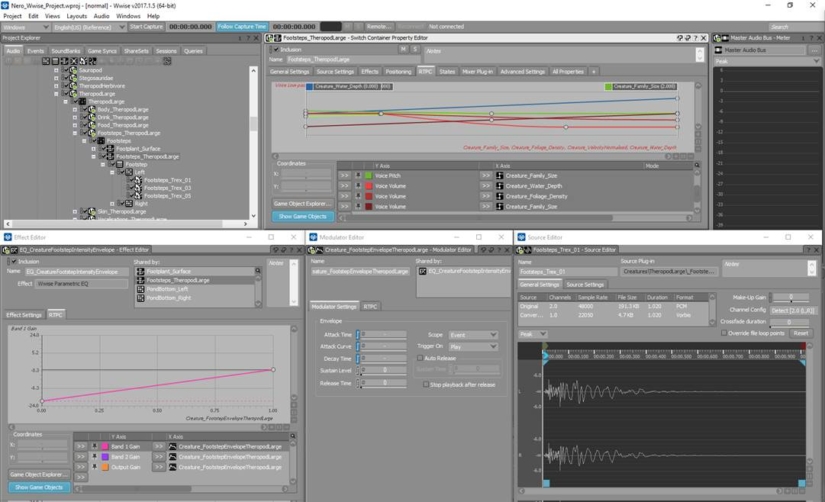Open the Positioning tab in Property Editor
The height and width of the screenshot is (502, 825).
(x=398, y=72)
